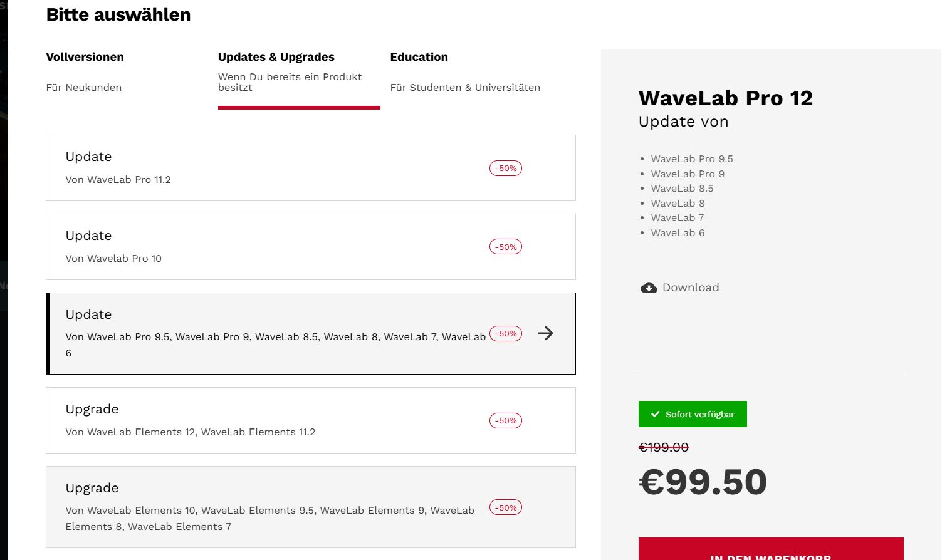Click the -50% badge on Elements 10 upgrade
The width and height of the screenshot is (947, 560).
(x=505, y=507)
